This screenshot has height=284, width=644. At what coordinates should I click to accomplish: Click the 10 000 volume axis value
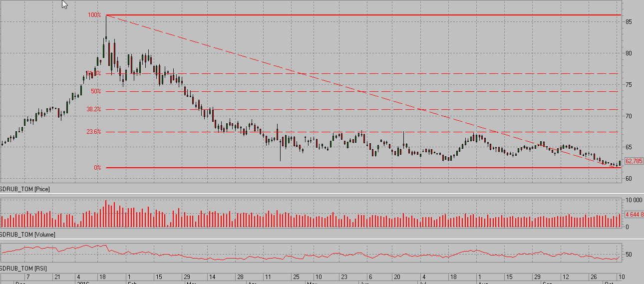[x=634, y=200]
